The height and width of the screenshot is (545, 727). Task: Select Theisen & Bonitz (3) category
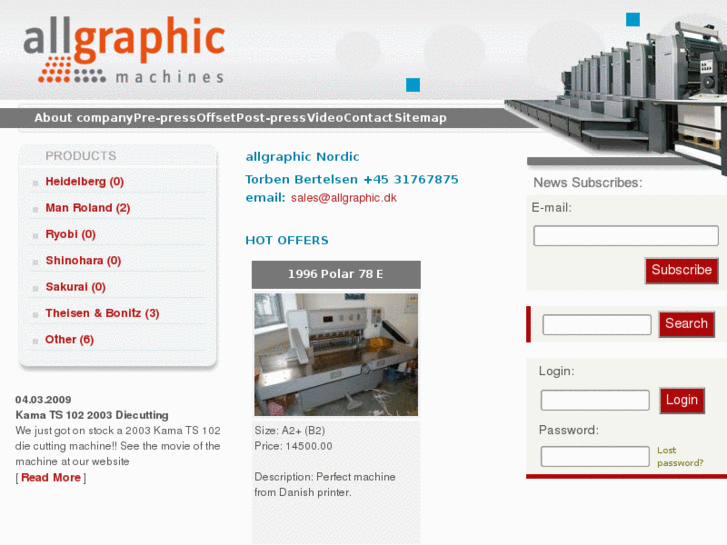point(102,314)
